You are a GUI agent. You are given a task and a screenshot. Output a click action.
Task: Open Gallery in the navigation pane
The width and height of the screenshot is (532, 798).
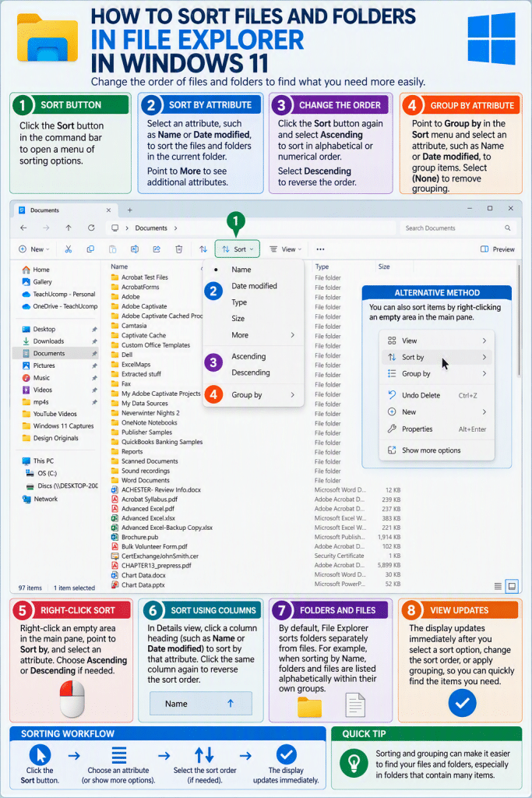click(37, 282)
